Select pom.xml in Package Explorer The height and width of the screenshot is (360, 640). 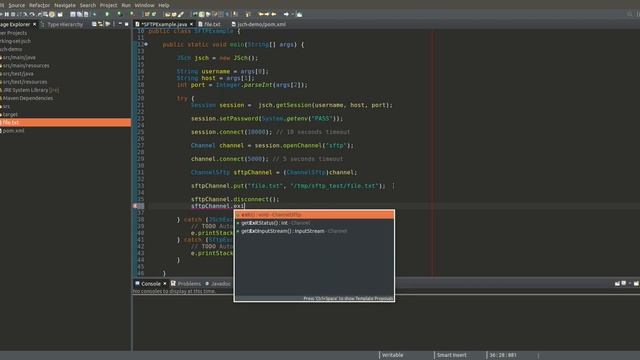click(13, 131)
